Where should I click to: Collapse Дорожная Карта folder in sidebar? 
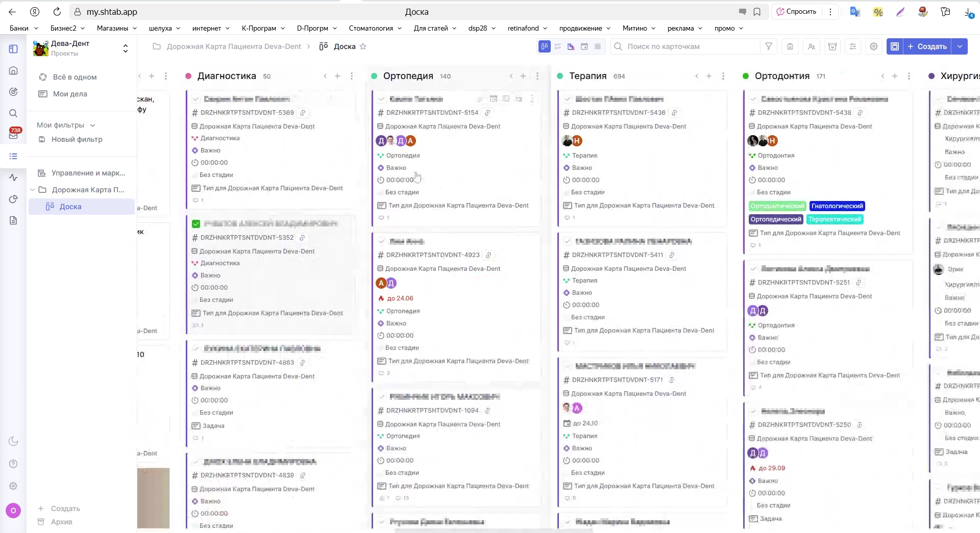click(x=33, y=190)
